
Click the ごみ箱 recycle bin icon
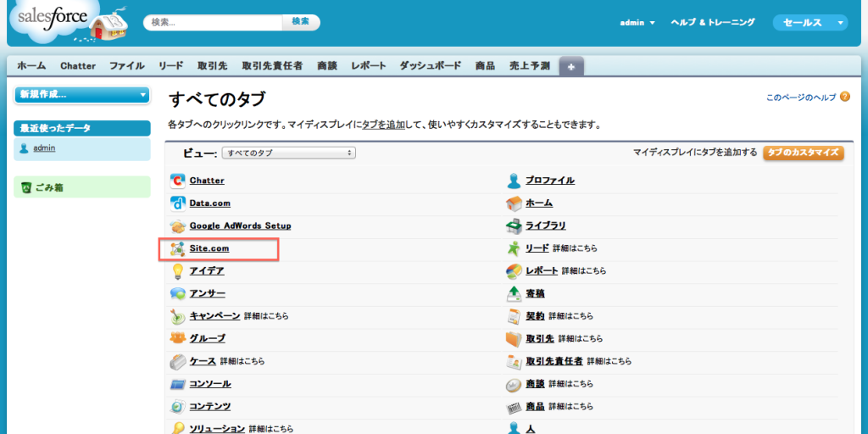click(26, 187)
